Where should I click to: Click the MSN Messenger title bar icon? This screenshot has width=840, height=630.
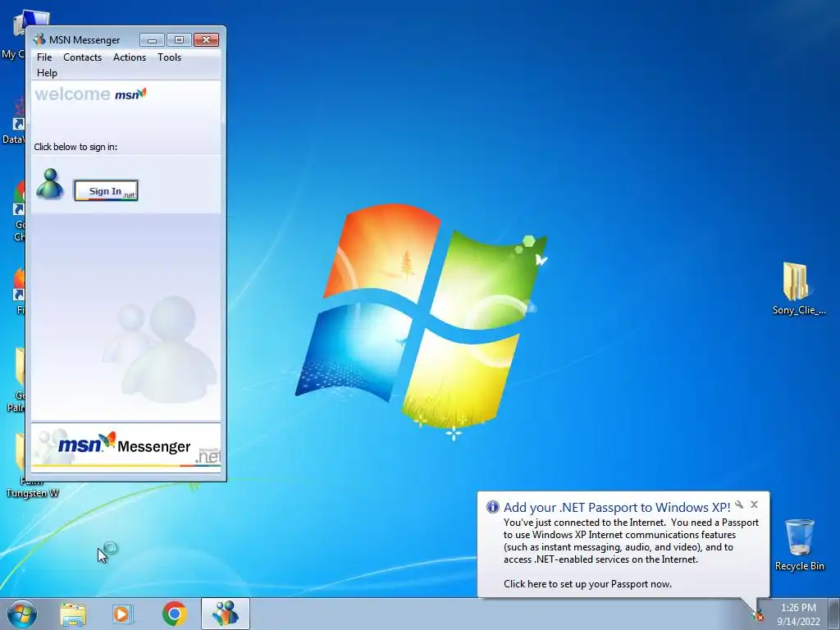tap(39, 39)
